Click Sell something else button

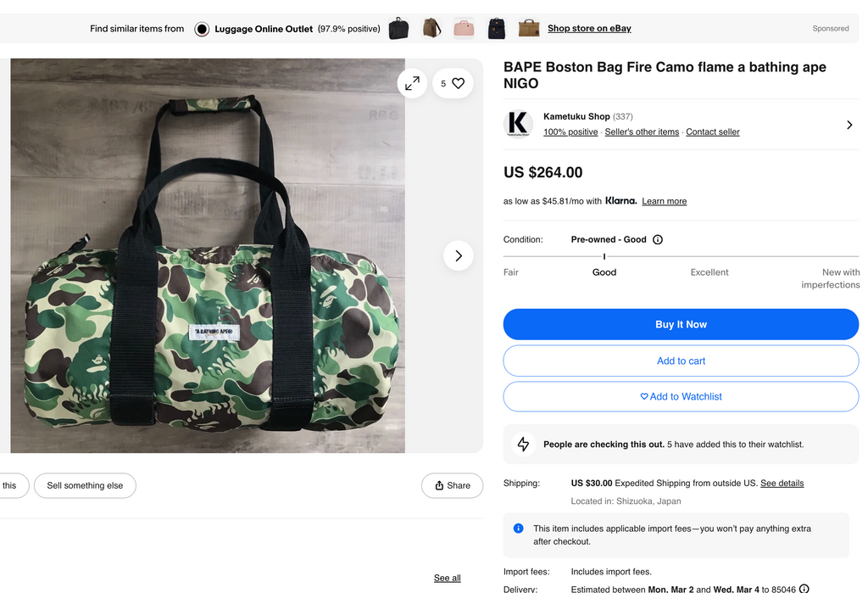(85, 485)
